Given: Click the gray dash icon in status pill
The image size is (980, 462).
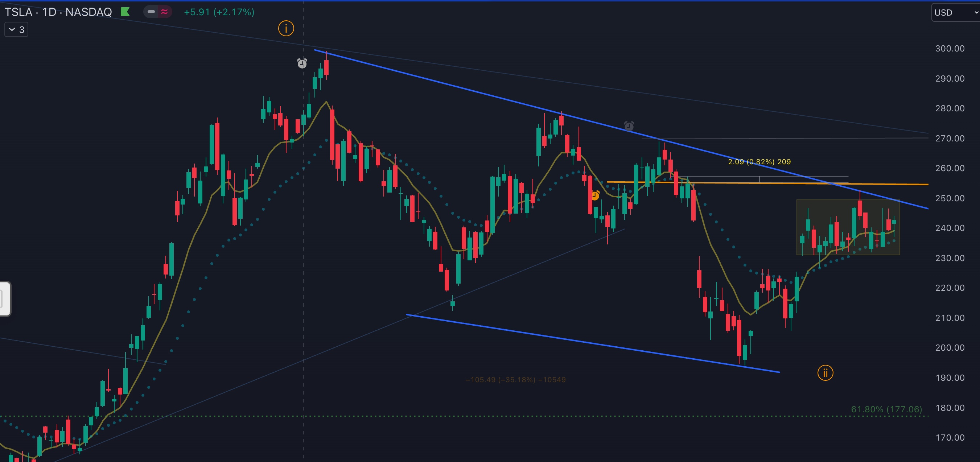Looking at the screenshot, I should (x=151, y=12).
